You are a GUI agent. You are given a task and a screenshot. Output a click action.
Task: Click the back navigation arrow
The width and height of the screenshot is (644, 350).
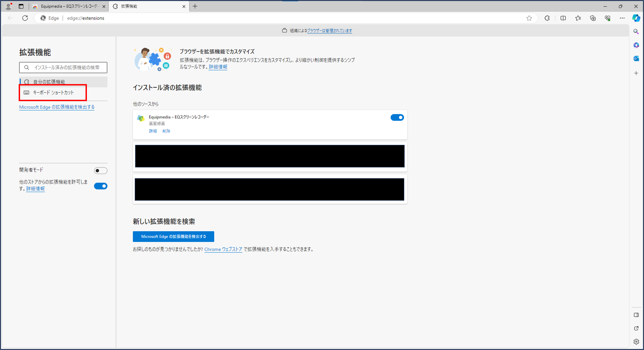[x=10, y=18]
